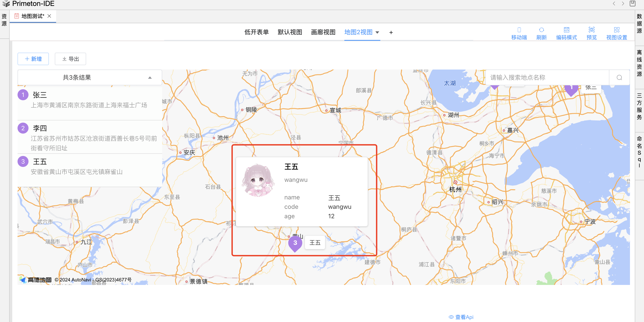Click the 新增 button

click(33, 59)
